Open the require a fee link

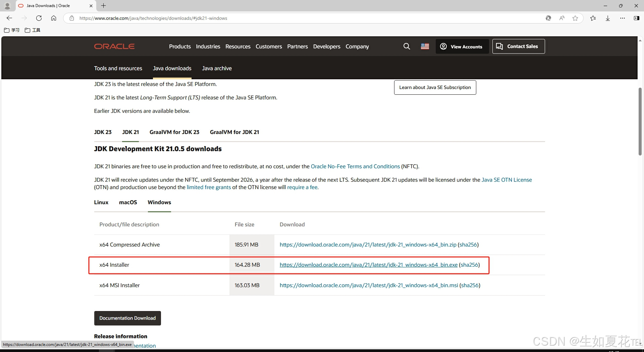(302, 187)
